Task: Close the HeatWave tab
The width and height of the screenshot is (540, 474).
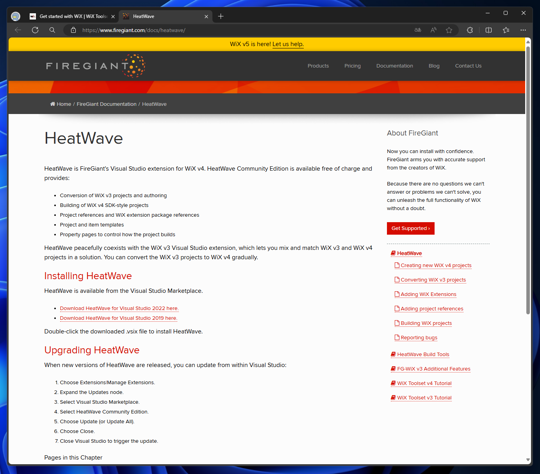Action: 206,17
